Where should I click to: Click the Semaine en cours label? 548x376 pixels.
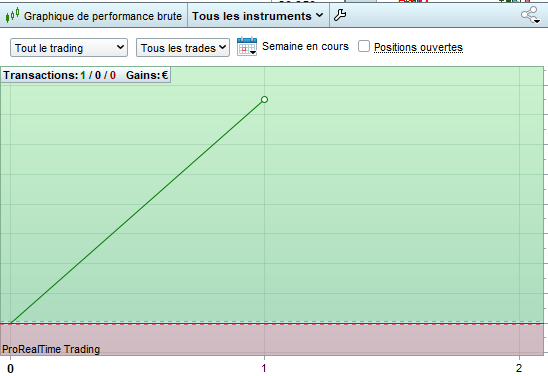pos(305,46)
